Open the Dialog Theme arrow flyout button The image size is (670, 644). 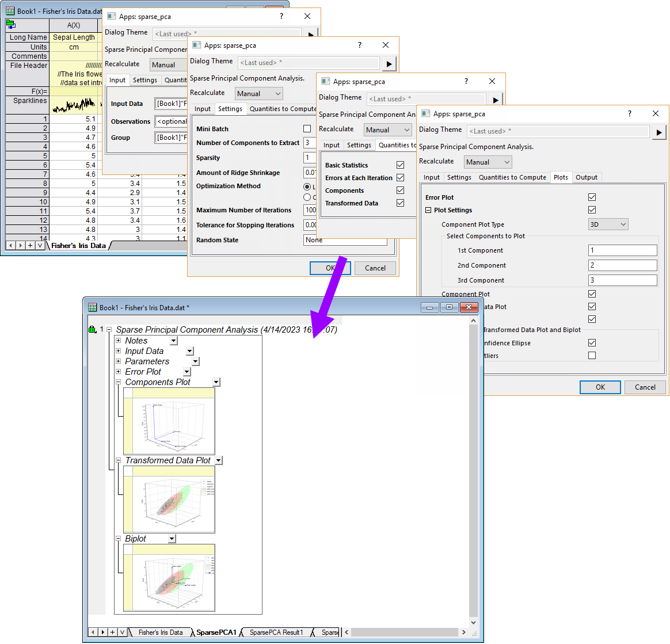[x=660, y=132]
